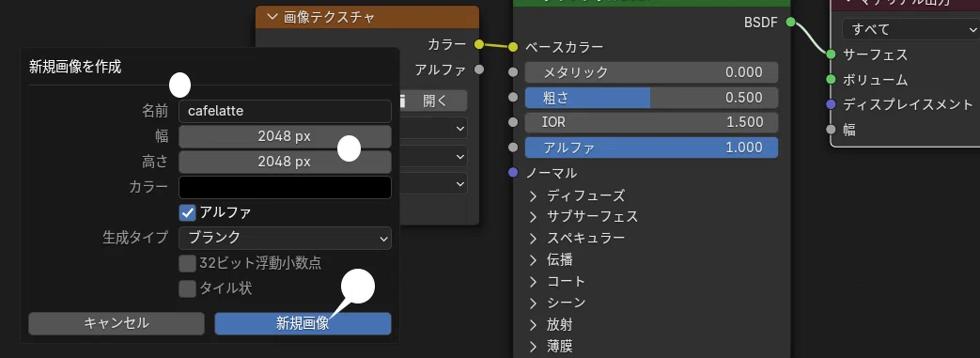Image resolution: width=980 pixels, height=358 pixels.
Task: Click the 粗さ input socket
Action: [x=513, y=97]
